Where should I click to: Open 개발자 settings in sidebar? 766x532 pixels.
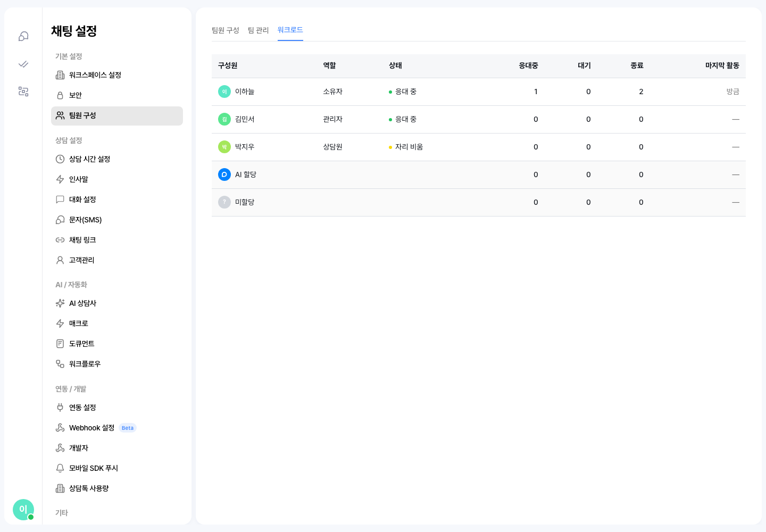tap(117, 448)
